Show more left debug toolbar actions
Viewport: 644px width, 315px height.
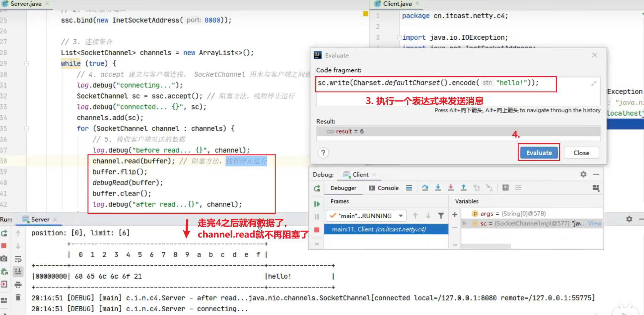(x=317, y=244)
